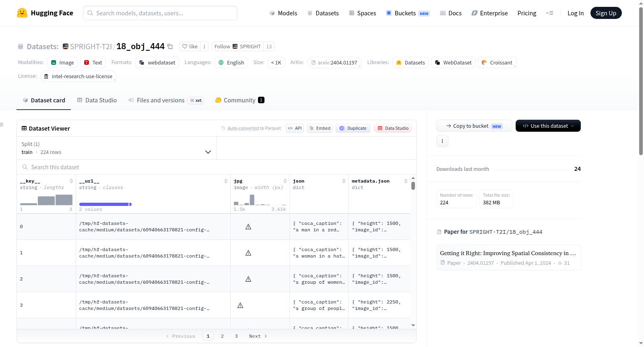Click the SPRIGHT-T2I organization avatar
644x347 pixels.
[x=66, y=46]
